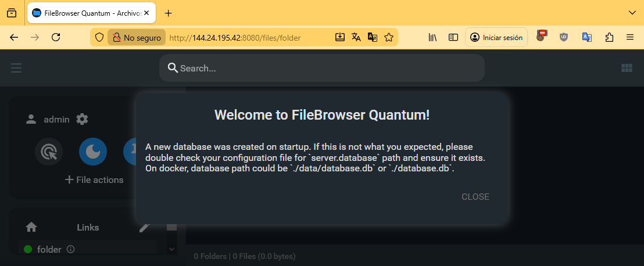644x266 pixels.
Task: Toggle the sidebar hamburger menu
Action: [x=16, y=68]
